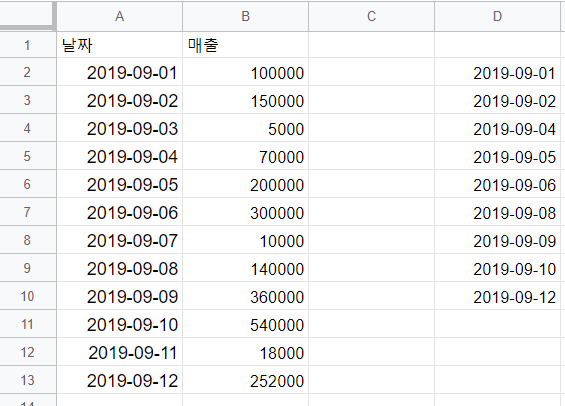Select cell A3 with 2019-09-02
Image resolution: width=565 pixels, height=406 pixels.
120,100
